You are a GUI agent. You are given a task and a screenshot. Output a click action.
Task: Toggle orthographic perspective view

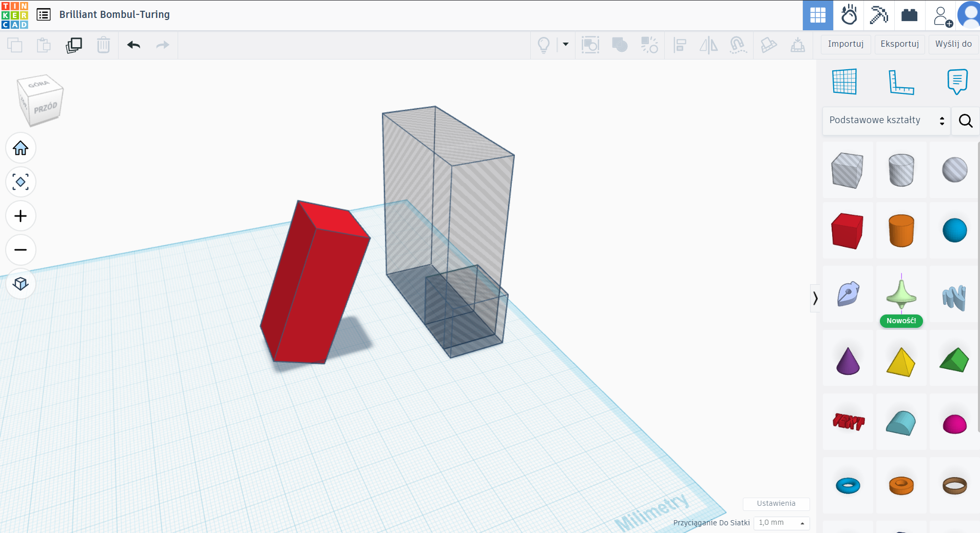coord(21,284)
